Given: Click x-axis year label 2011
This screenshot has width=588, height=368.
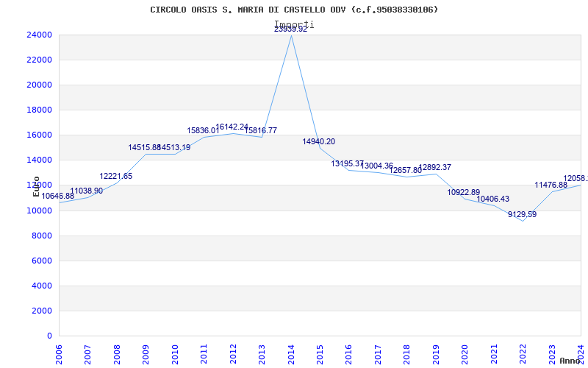Looking at the screenshot, I should pyautogui.click(x=204, y=354).
